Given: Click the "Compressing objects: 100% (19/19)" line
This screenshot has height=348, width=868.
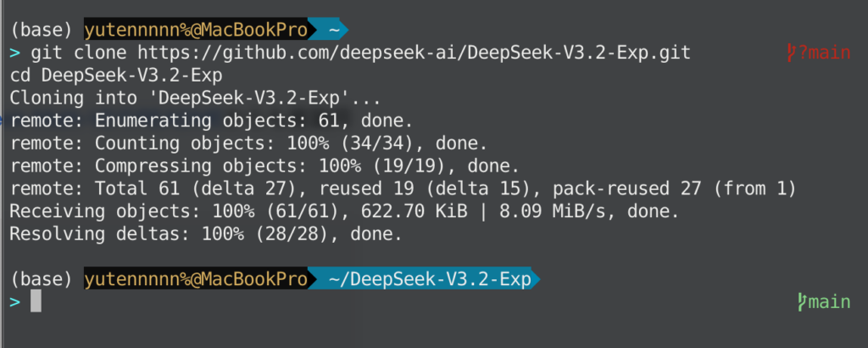Looking at the screenshot, I should (x=263, y=164).
